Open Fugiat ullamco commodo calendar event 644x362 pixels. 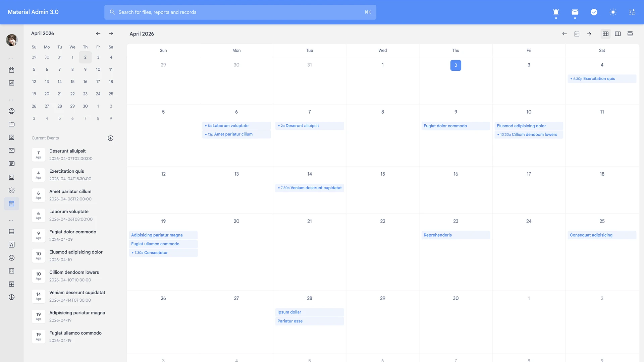click(163, 244)
